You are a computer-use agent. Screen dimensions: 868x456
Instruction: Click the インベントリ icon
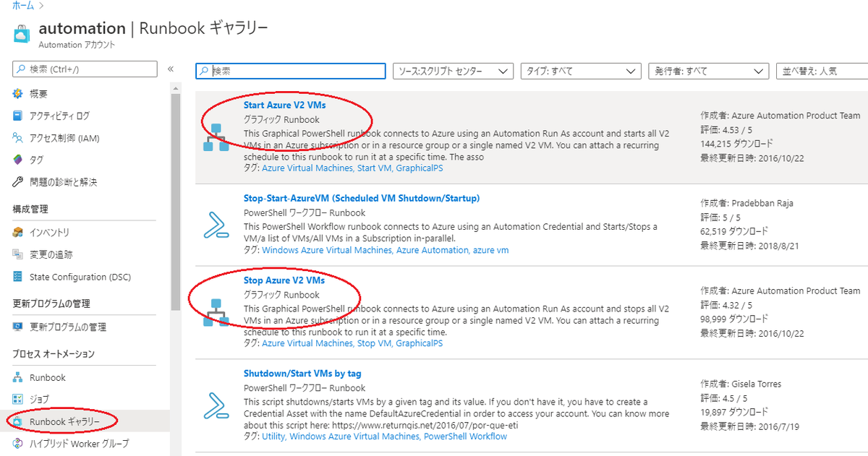[x=18, y=233]
